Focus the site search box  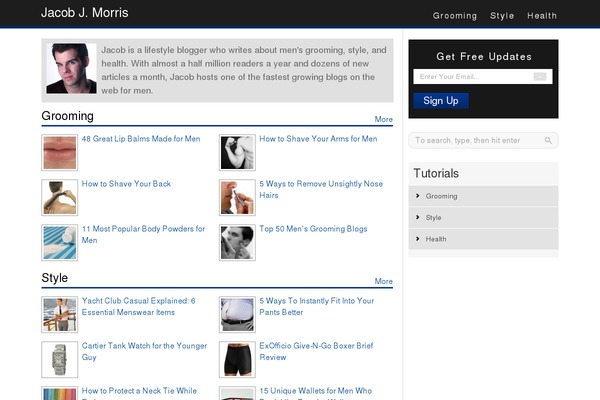[x=483, y=140]
